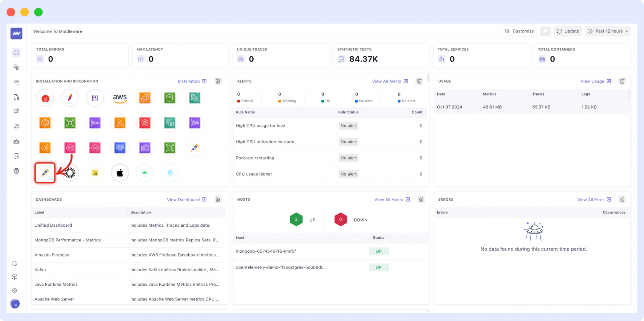644x321 pixels.
Task: Open the JavaScript integration
Action: [95, 173]
